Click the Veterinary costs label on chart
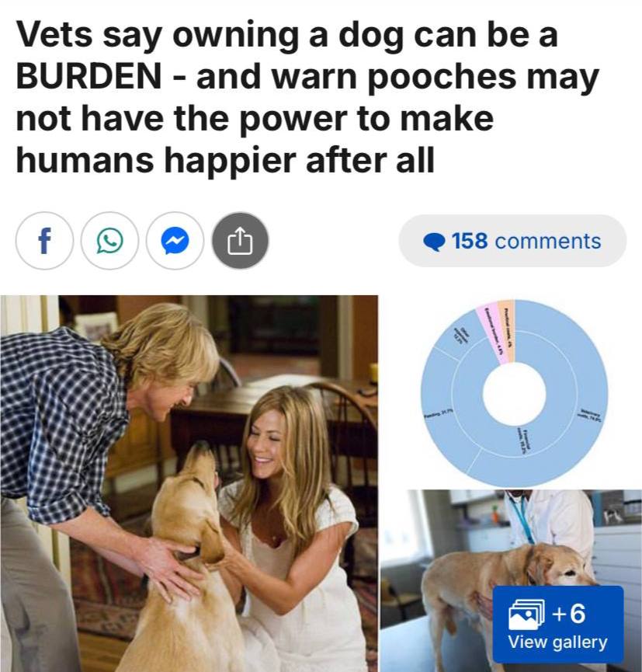 591,416
